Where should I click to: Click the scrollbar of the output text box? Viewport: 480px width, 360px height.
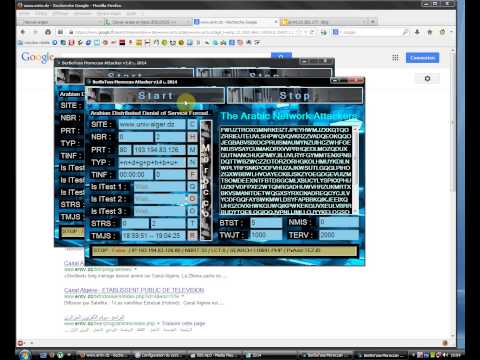[x=355, y=170]
